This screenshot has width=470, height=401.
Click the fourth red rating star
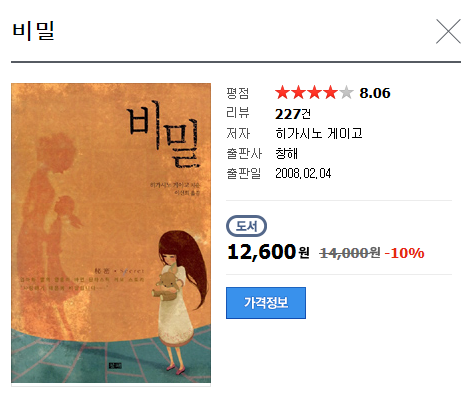[330, 92]
